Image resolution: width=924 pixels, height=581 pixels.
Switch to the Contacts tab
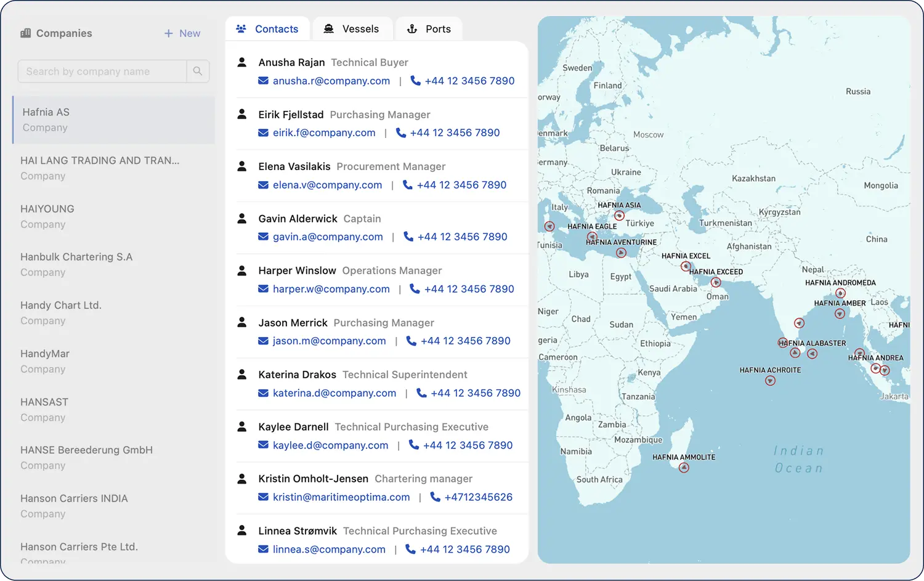tap(268, 29)
